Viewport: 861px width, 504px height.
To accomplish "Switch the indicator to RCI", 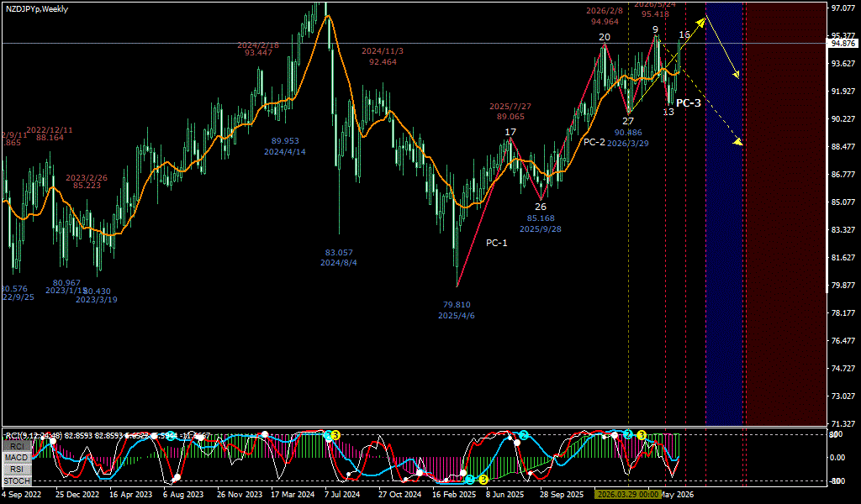I will pyautogui.click(x=17, y=446).
